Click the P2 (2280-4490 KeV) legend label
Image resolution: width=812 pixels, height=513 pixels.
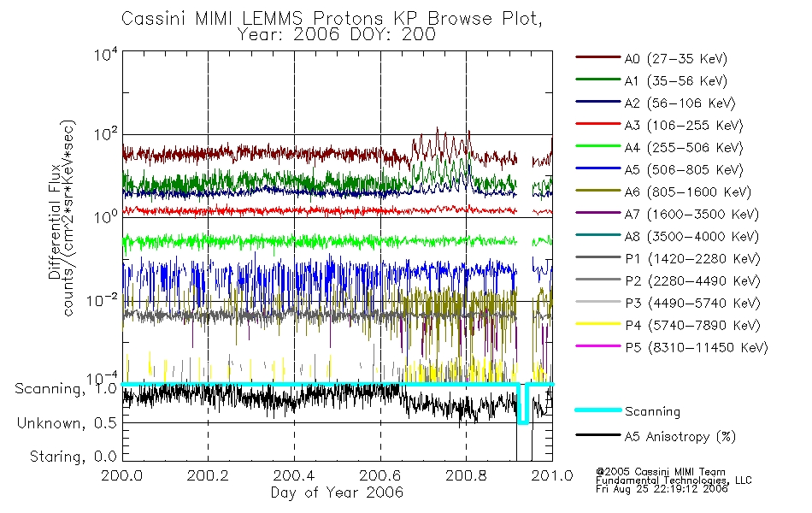(692, 281)
